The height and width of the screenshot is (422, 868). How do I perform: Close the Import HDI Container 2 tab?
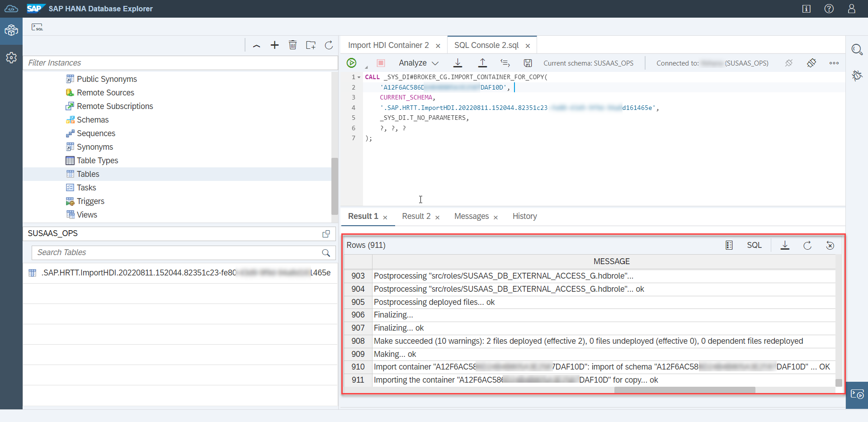point(438,46)
